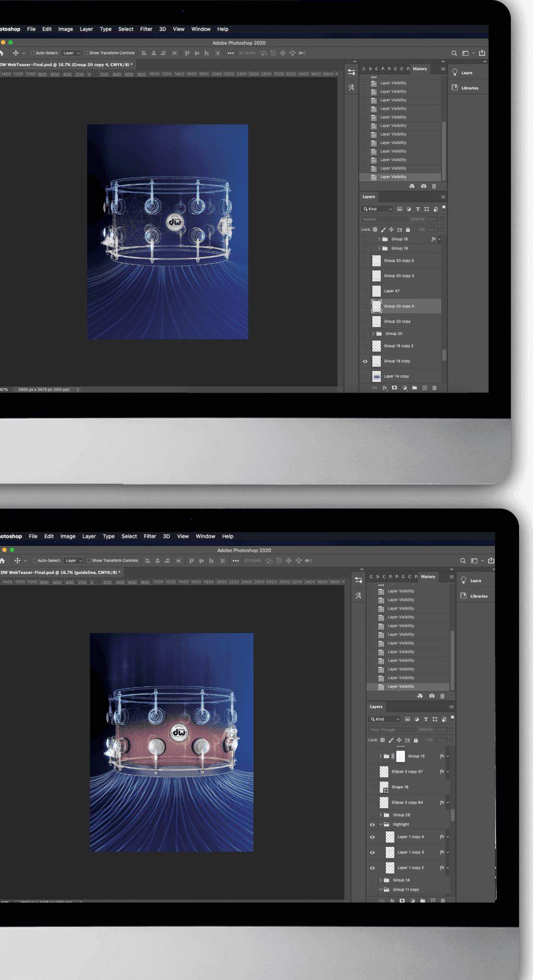Screen dimensions: 533x980
Task: Create new layer icon, lower Layers panel bottom
Action: coord(433,901)
